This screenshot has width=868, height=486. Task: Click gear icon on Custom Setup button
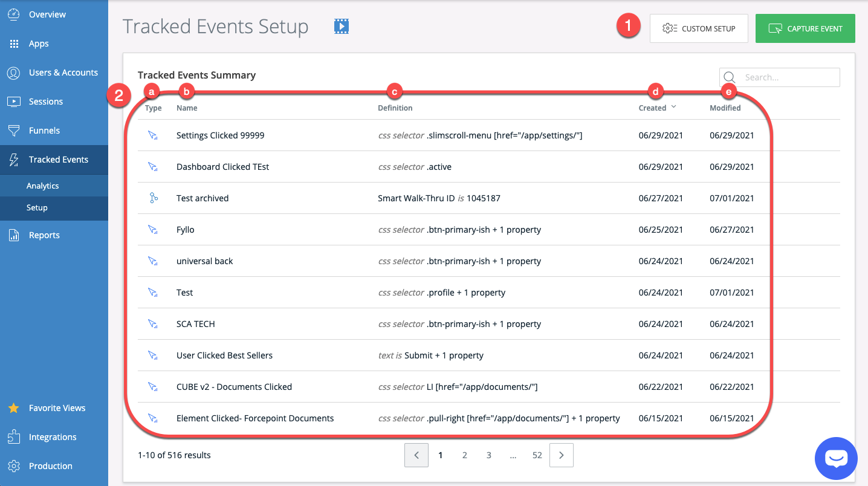click(670, 28)
